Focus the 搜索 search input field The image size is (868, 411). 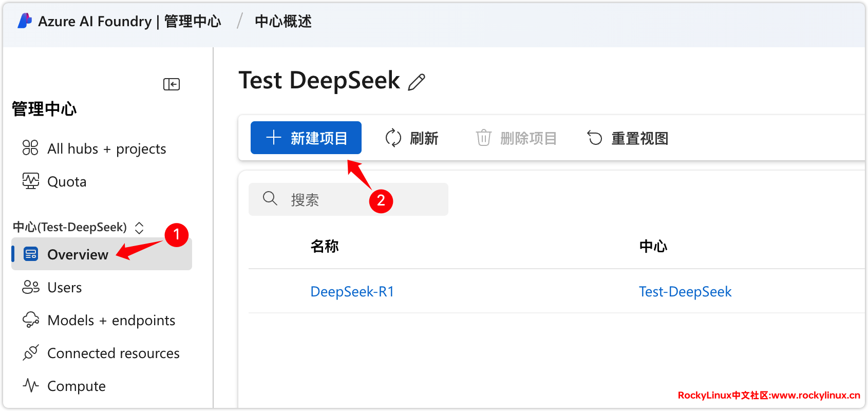coord(360,200)
